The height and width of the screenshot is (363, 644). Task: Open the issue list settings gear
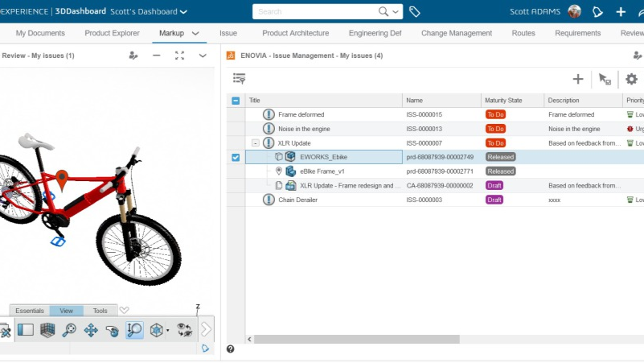tap(631, 79)
